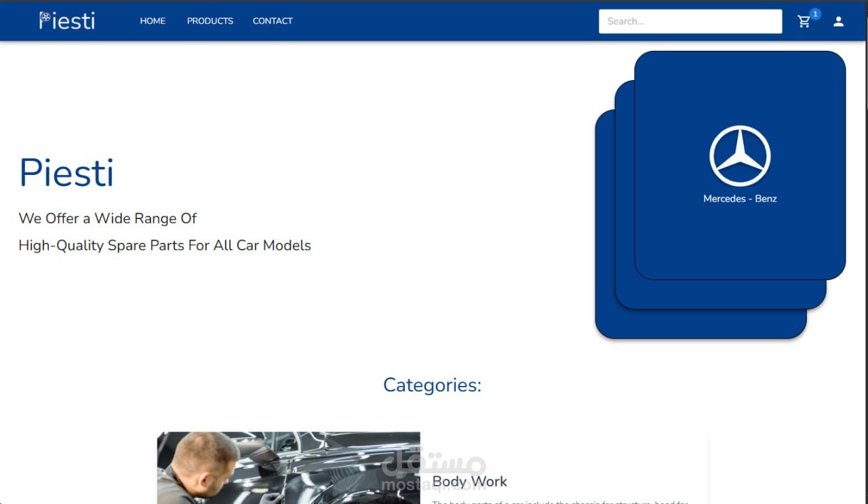Open the user account profile icon
The width and height of the screenshot is (868, 504).
(x=839, y=22)
